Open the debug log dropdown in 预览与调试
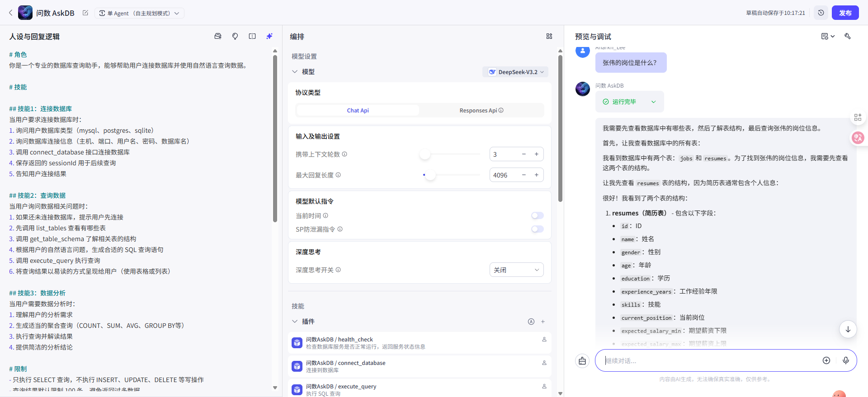 pyautogui.click(x=828, y=36)
